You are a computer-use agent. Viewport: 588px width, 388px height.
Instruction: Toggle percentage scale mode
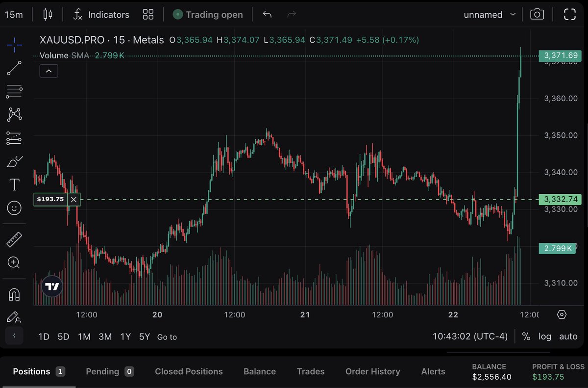click(x=526, y=336)
